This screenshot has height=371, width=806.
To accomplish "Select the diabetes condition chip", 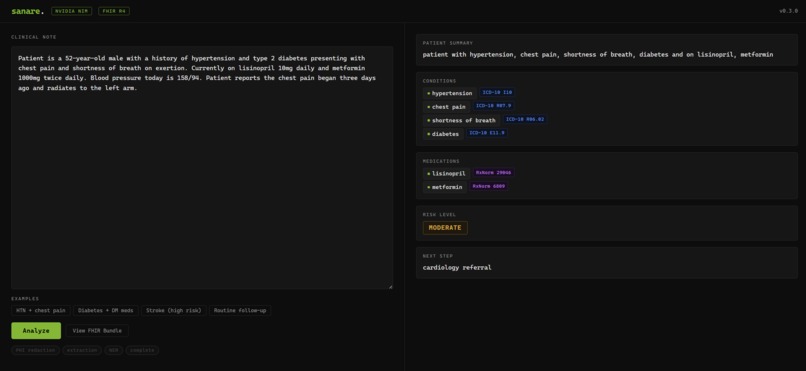I will pos(443,134).
